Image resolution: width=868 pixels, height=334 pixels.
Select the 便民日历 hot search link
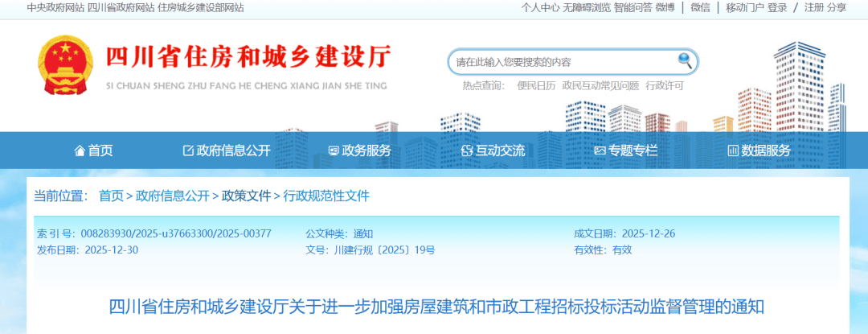tap(536, 85)
